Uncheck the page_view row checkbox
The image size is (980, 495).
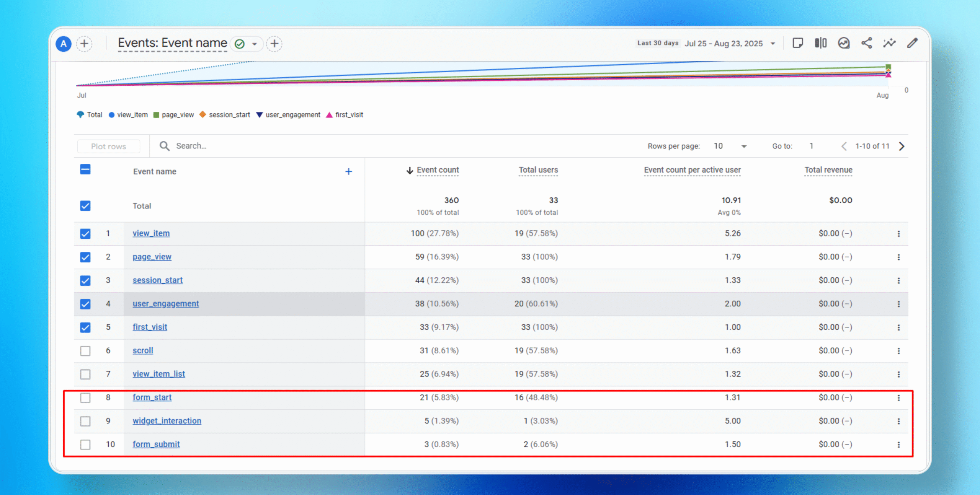(85, 257)
